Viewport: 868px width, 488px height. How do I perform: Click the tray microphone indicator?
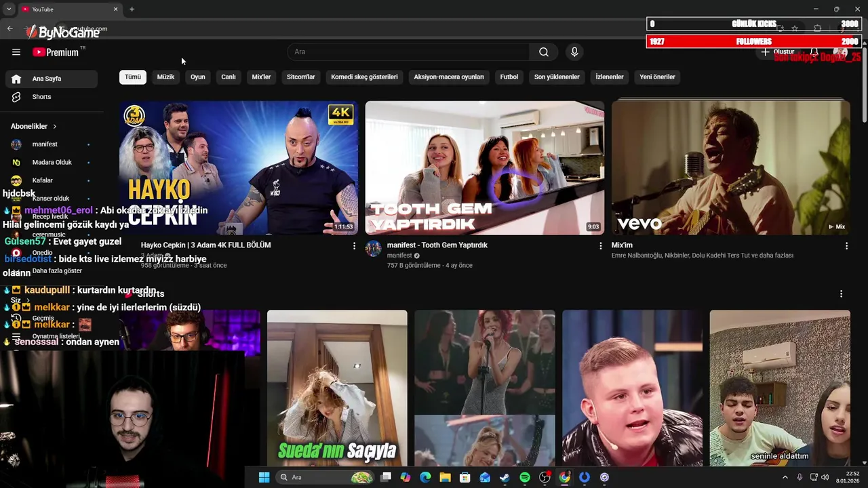(x=800, y=477)
